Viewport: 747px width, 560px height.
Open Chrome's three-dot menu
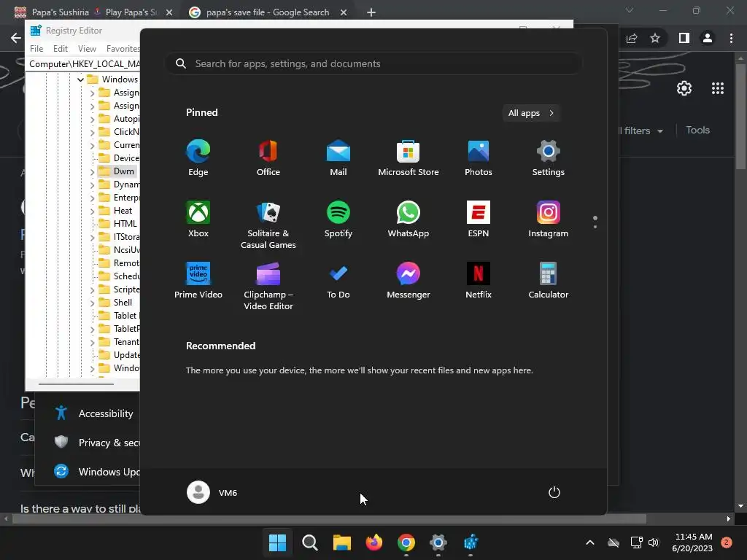coord(731,38)
